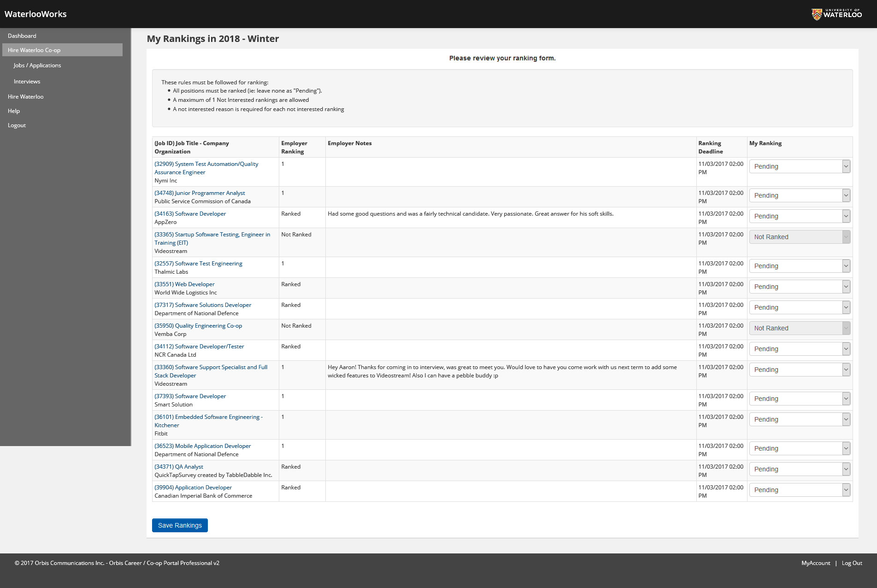
Task: Open job (34112) Software Developer/Tester
Action: click(199, 347)
